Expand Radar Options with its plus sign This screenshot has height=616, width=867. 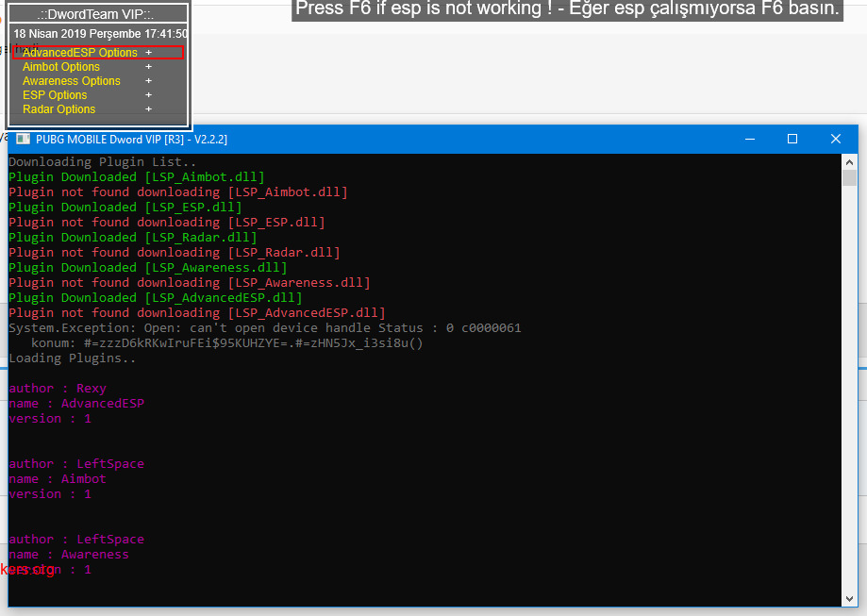point(148,109)
